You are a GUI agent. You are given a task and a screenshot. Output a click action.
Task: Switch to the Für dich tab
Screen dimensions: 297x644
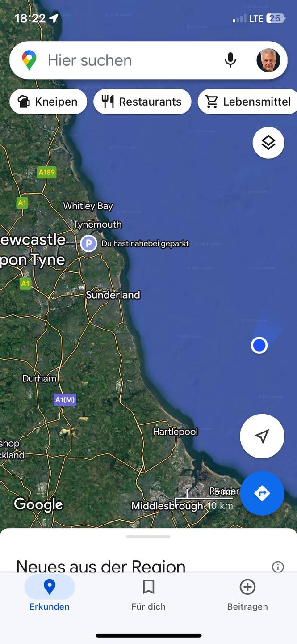[148, 594]
